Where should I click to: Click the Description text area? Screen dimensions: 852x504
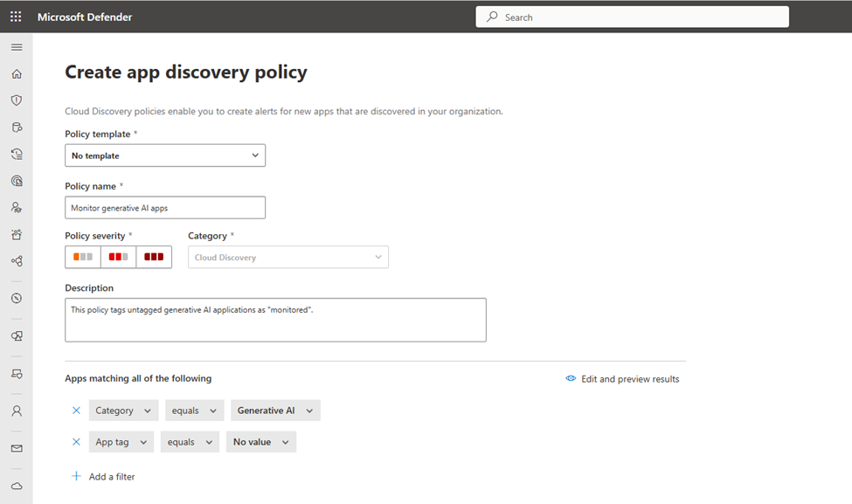[275, 320]
